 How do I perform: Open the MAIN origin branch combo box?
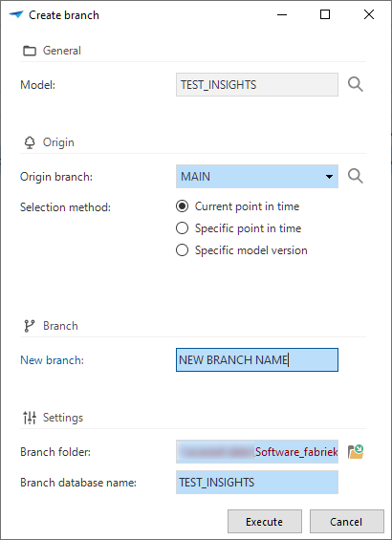(x=257, y=176)
